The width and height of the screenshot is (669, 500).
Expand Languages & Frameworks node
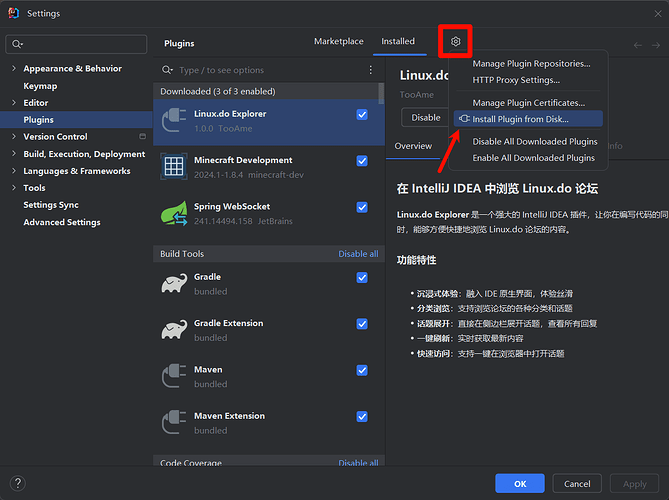[14, 171]
